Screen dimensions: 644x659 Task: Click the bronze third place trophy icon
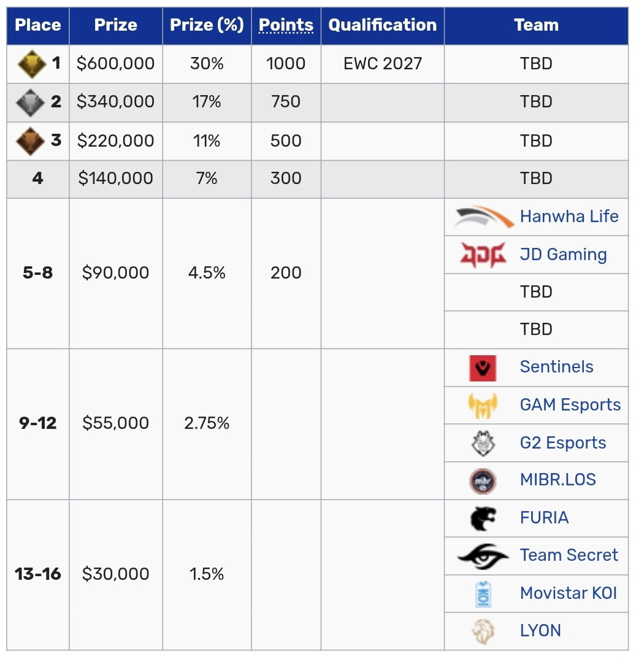click(x=30, y=141)
